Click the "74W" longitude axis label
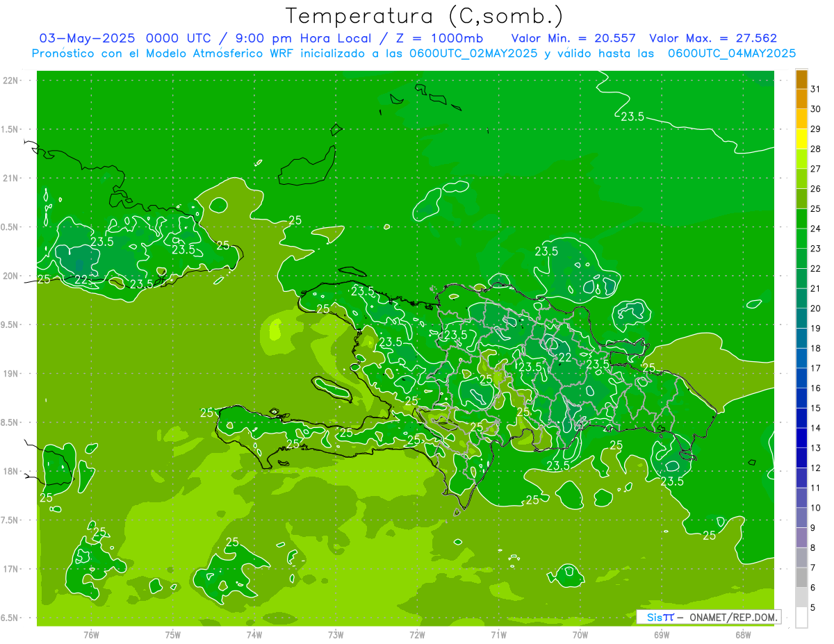This screenshot has height=644, width=834. [x=254, y=634]
